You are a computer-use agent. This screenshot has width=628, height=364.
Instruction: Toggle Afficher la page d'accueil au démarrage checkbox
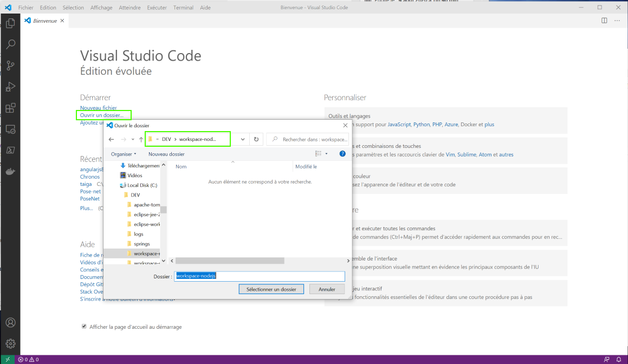[x=84, y=327]
